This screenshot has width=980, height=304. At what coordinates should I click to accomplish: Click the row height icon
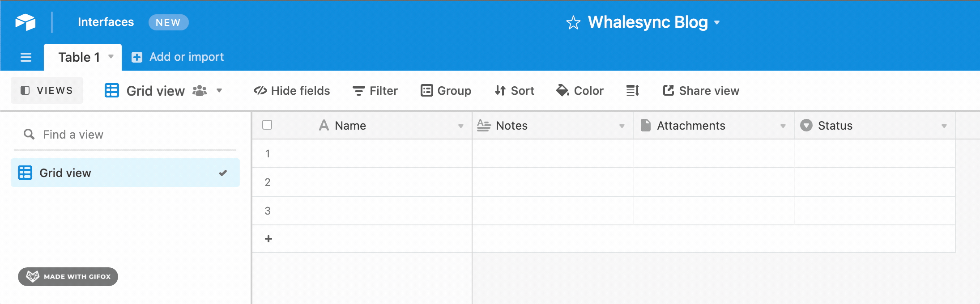pos(633,91)
